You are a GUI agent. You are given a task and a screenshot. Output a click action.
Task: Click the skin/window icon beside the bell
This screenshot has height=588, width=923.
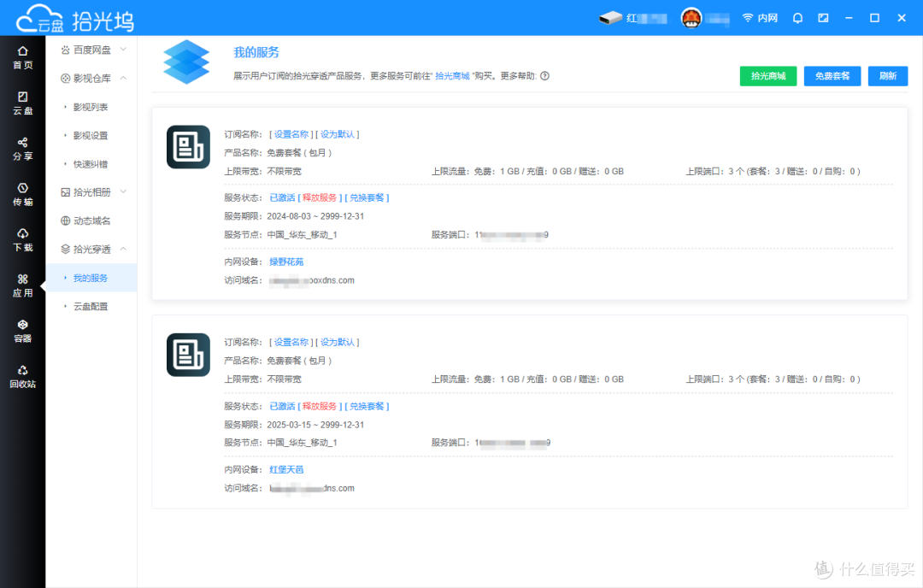(x=824, y=18)
